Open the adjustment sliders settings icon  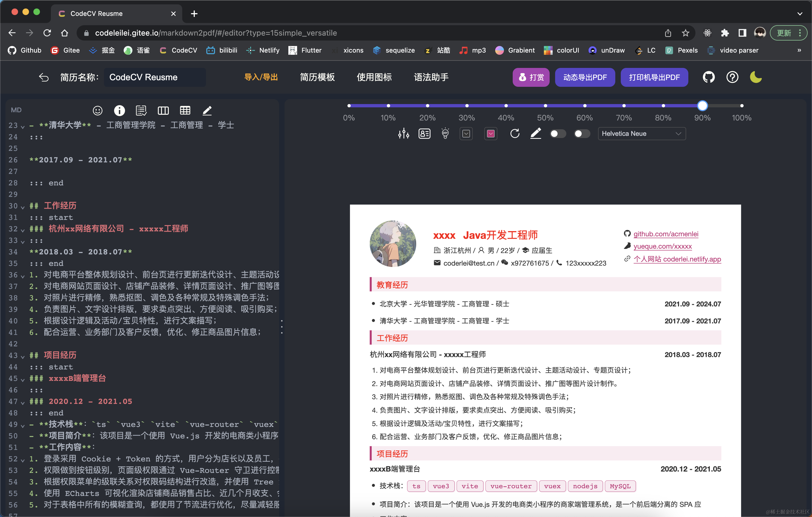point(403,134)
